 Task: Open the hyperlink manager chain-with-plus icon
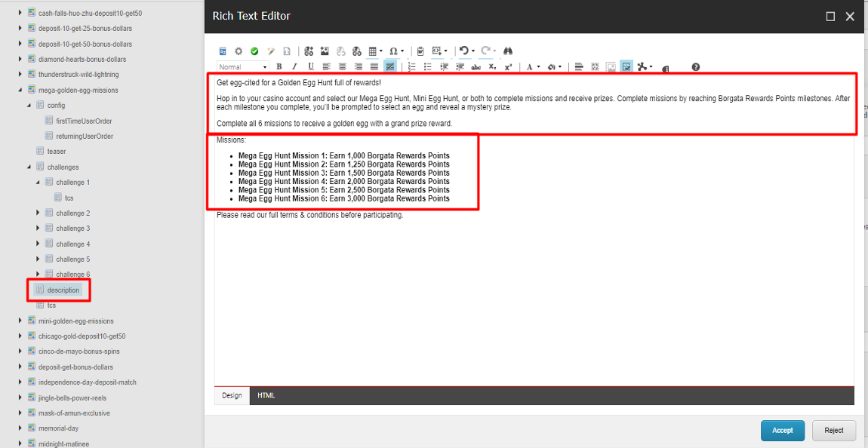(309, 51)
